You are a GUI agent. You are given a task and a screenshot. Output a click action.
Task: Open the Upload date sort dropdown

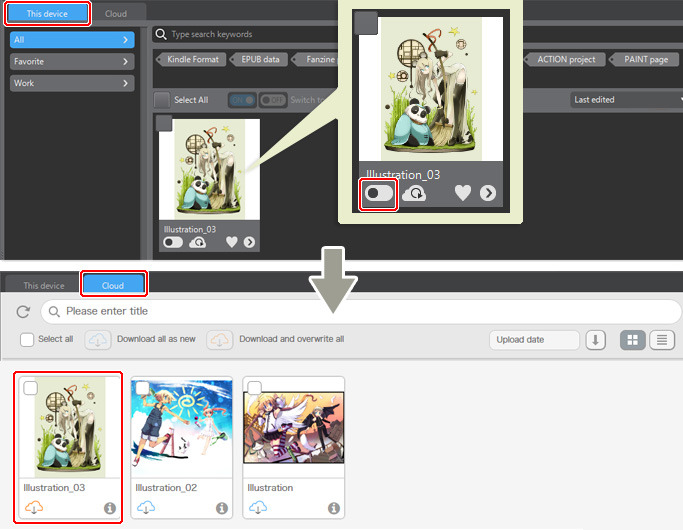pos(534,340)
